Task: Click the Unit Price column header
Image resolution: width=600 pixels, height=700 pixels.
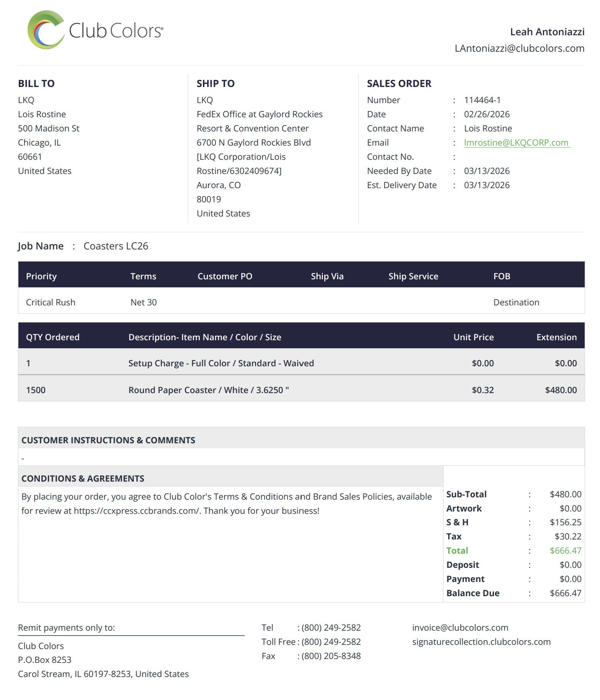Action: [x=473, y=337]
